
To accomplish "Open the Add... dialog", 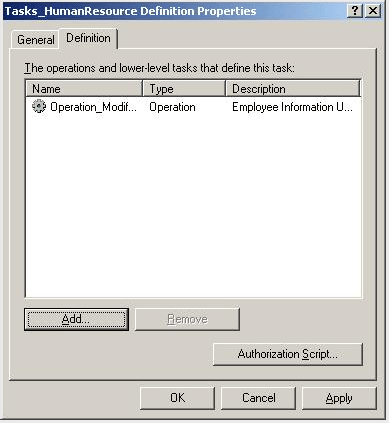I will [x=76, y=319].
